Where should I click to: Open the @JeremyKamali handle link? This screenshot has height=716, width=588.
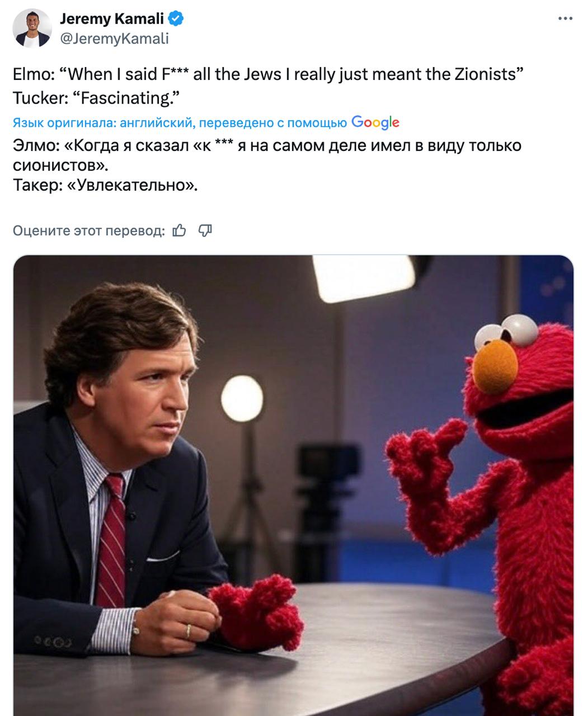[x=114, y=38]
